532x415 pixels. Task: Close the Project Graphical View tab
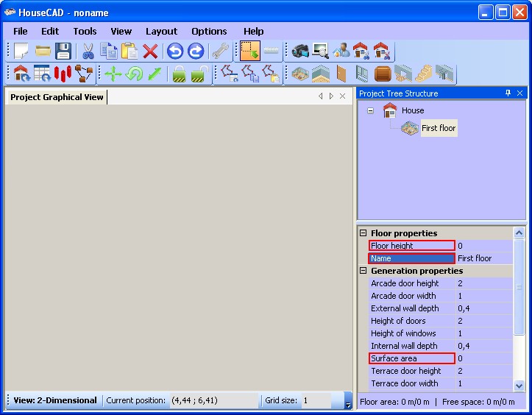pos(342,96)
